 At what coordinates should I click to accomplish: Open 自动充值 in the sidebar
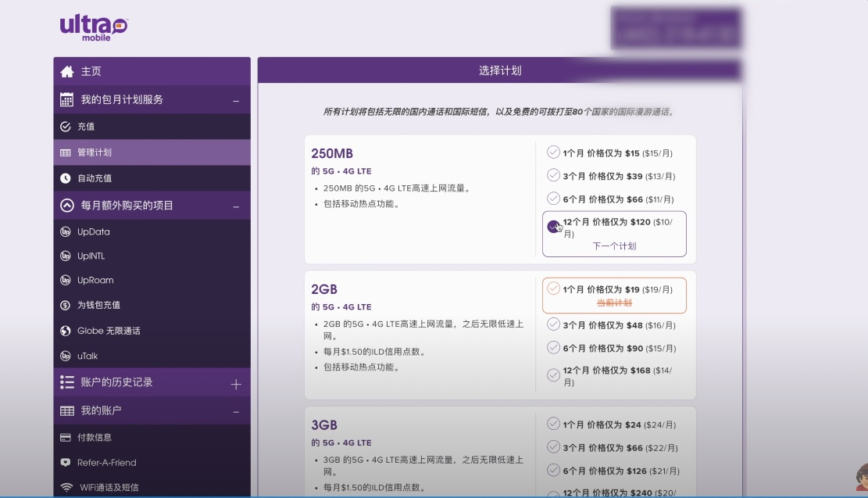pos(152,178)
